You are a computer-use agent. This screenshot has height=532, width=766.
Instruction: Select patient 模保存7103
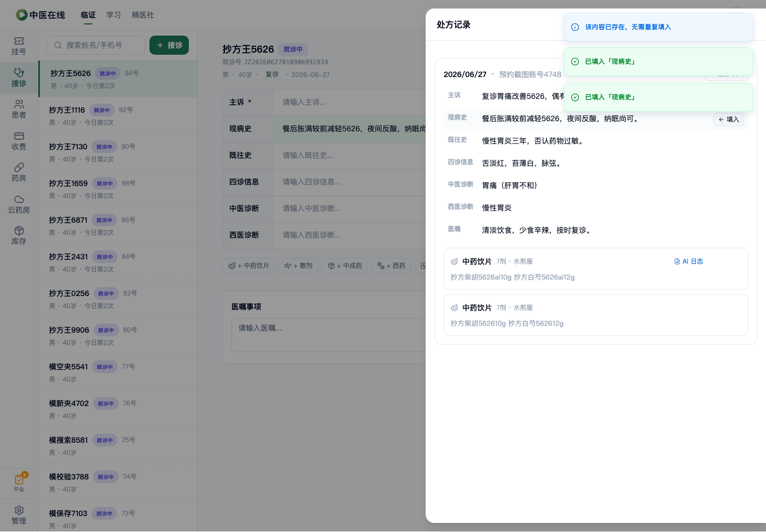(x=118, y=516)
